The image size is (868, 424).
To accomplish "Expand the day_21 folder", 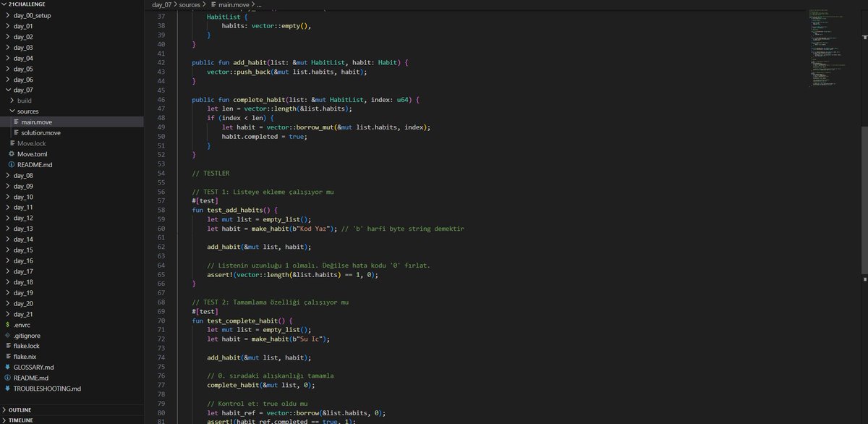I will (7, 314).
